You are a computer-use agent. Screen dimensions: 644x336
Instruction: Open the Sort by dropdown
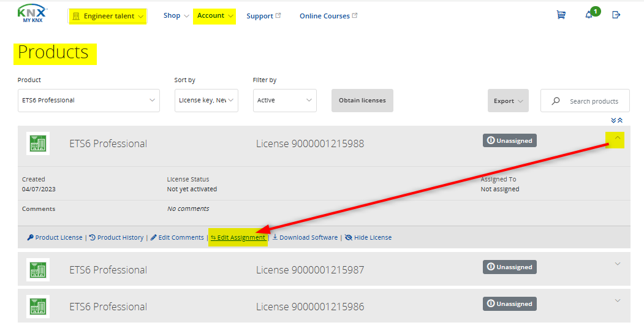click(x=206, y=100)
